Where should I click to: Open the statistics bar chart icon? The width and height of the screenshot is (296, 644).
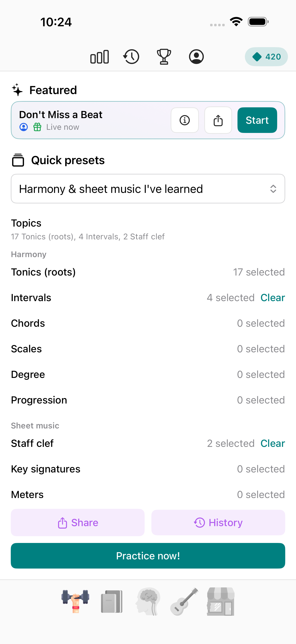coord(99,57)
